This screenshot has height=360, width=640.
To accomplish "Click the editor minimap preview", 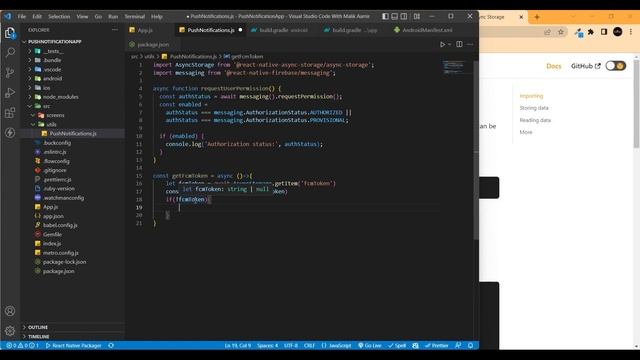I will coord(453,67).
